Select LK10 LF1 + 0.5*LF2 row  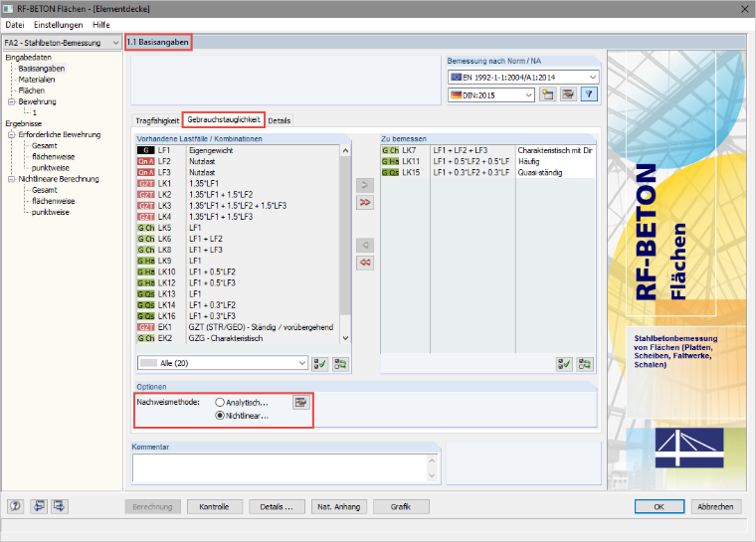(238, 271)
